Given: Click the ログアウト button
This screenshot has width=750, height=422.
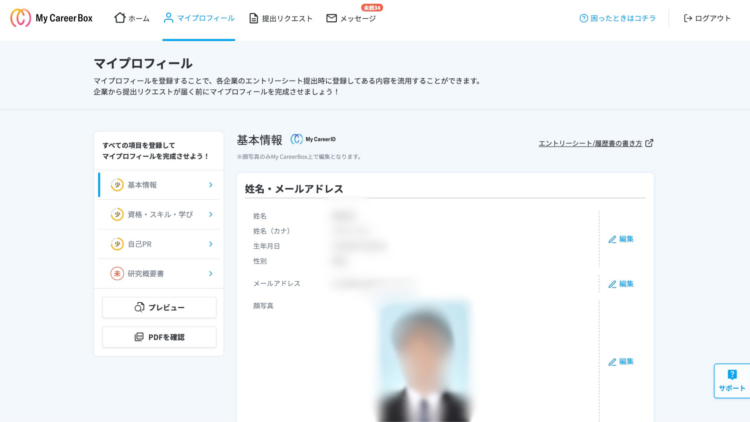Looking at the screenshot, I should [707, 18].
